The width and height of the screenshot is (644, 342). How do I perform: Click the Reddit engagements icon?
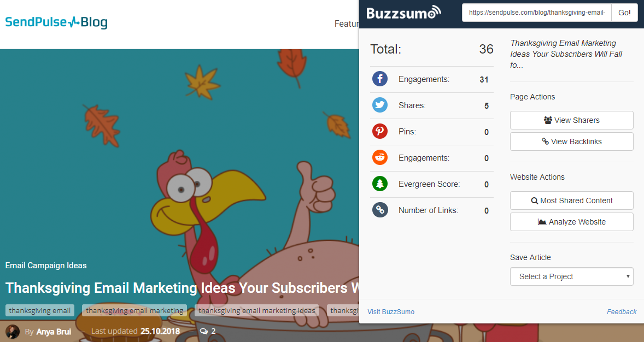click(380, 158)
